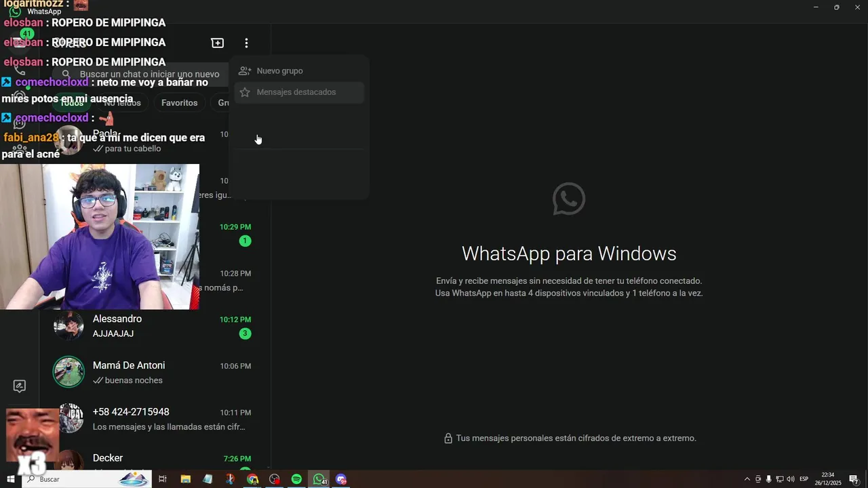This screenshot has height=488, width=868.
Task: Change the ESP input language
Action: pyautogui.click(x=804, y=479)
